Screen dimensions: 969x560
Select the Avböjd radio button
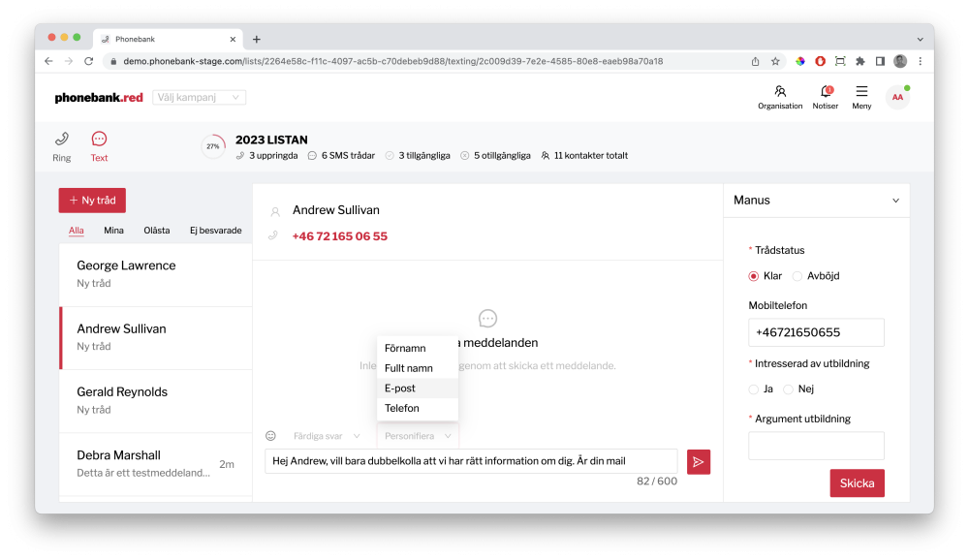click(x=797, y=276)
